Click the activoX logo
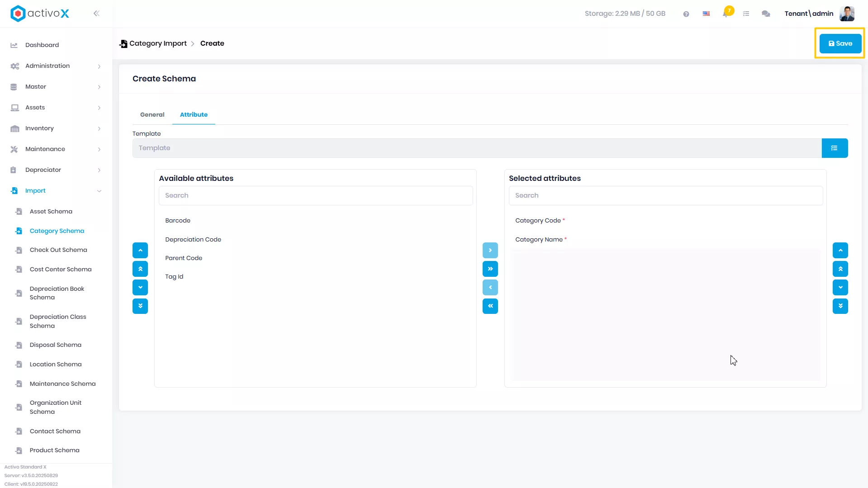The image size is (868, 488). point(40,14)
